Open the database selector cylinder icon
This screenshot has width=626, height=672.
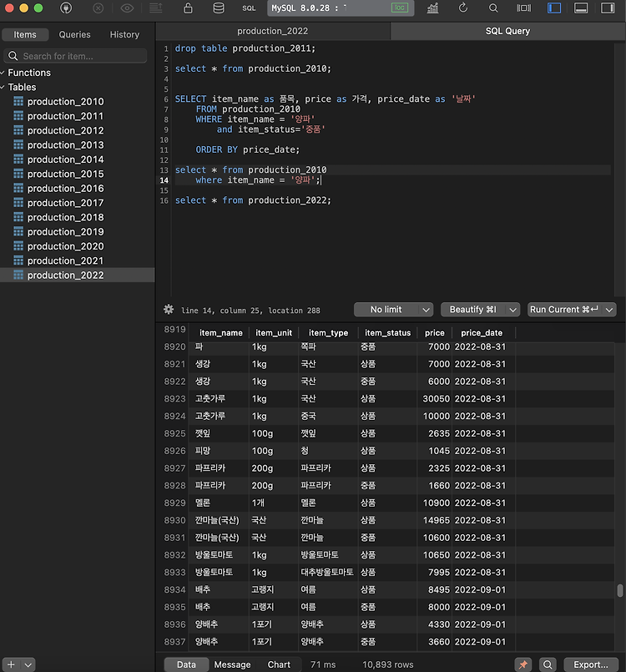[219, 8]
